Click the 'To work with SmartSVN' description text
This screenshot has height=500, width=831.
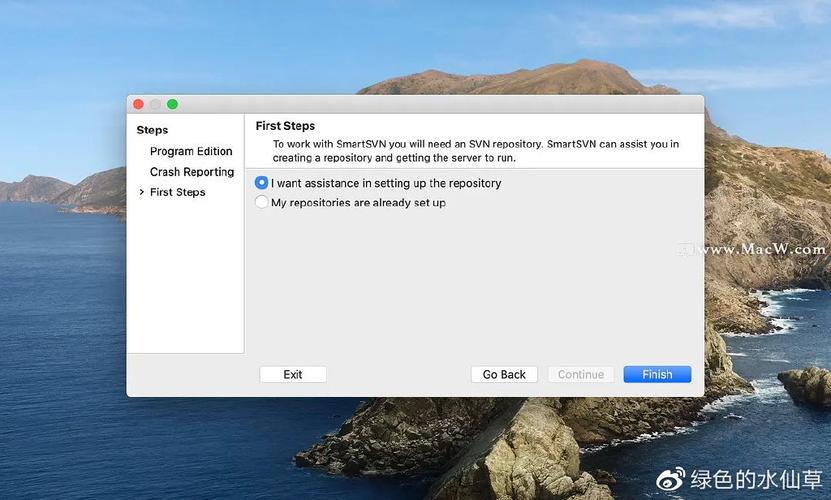pos(475,151)
